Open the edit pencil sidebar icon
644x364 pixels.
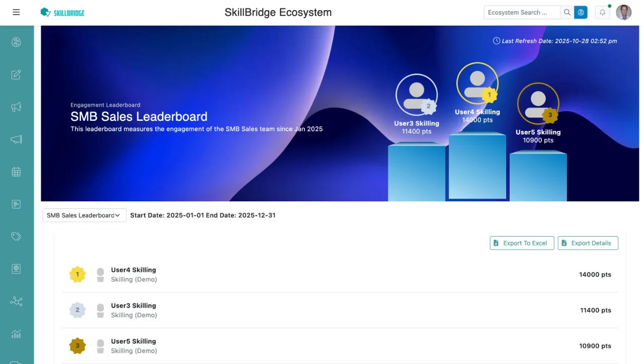(x=16, y=75)
